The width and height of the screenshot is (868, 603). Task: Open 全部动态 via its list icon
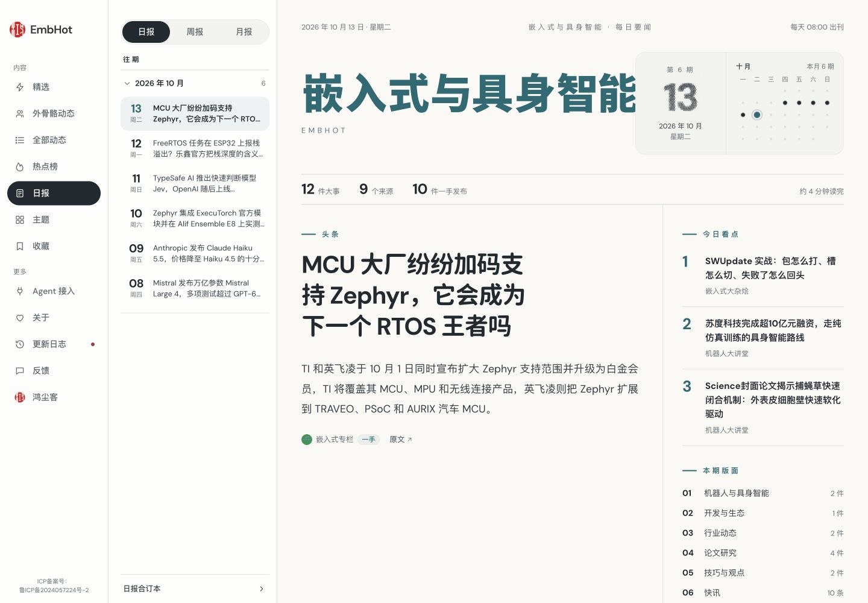pyautogui.click(x=20, y=140)
